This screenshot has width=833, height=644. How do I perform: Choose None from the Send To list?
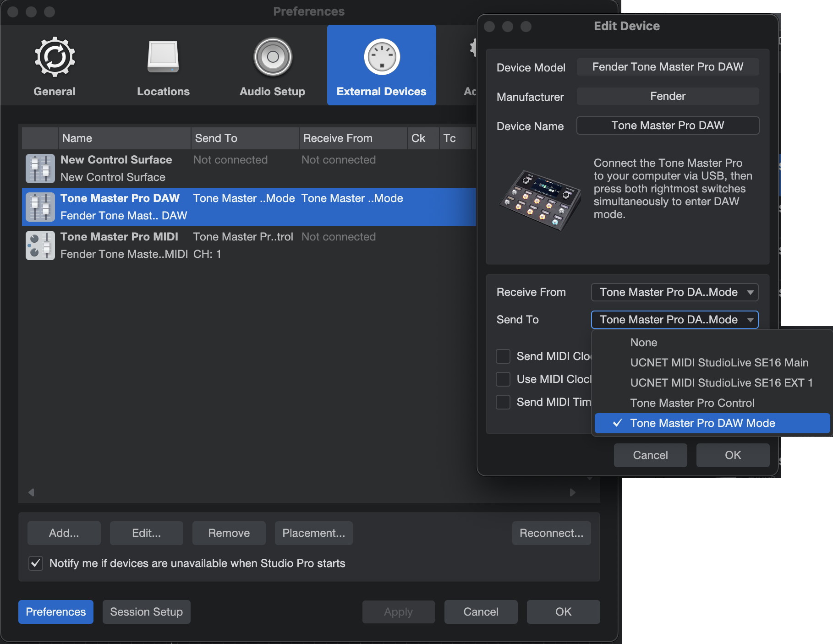point(643,343)
